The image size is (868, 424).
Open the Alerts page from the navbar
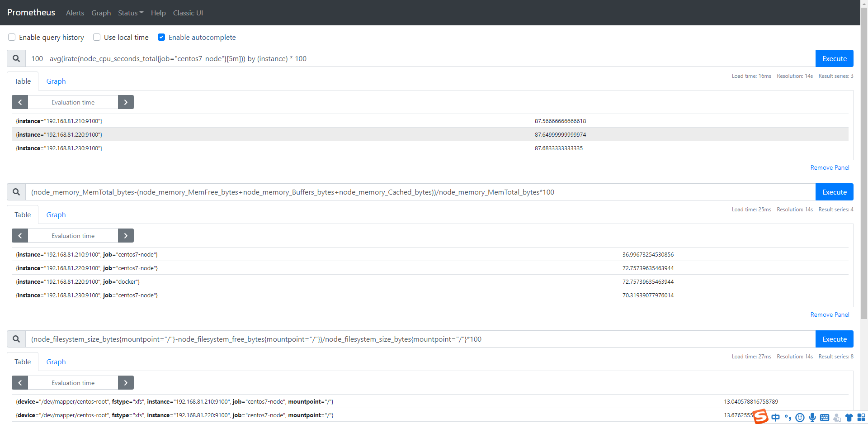click(75, 13)
